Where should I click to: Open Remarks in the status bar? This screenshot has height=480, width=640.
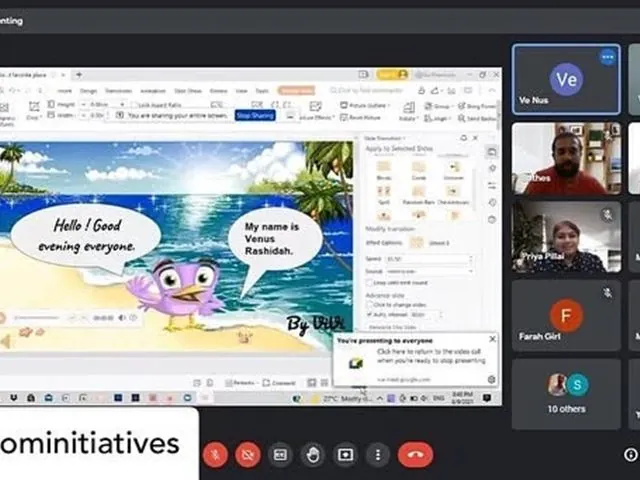point(240,383)
